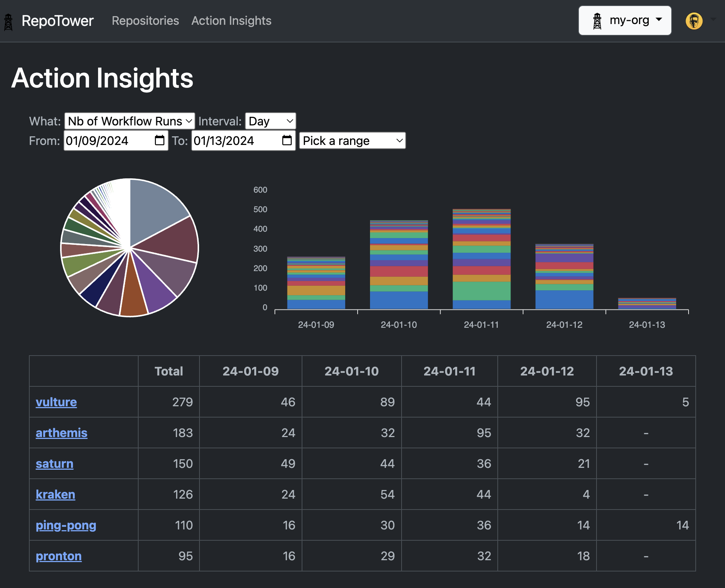This screenshot has height=588, width=725.
Task: Go to the Repositories menu item
Action: [x=145, y=21]
